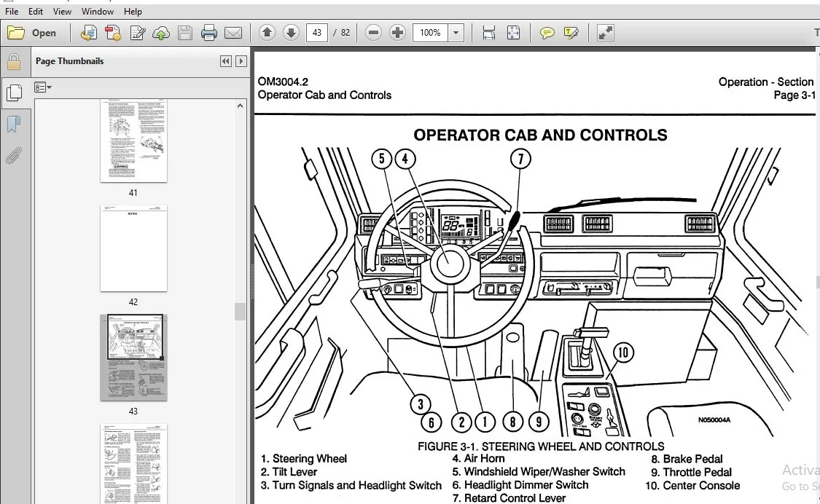Click the Fit width scrolling icon
Viewport: 820px width, 504px height.
click(488, 33)
